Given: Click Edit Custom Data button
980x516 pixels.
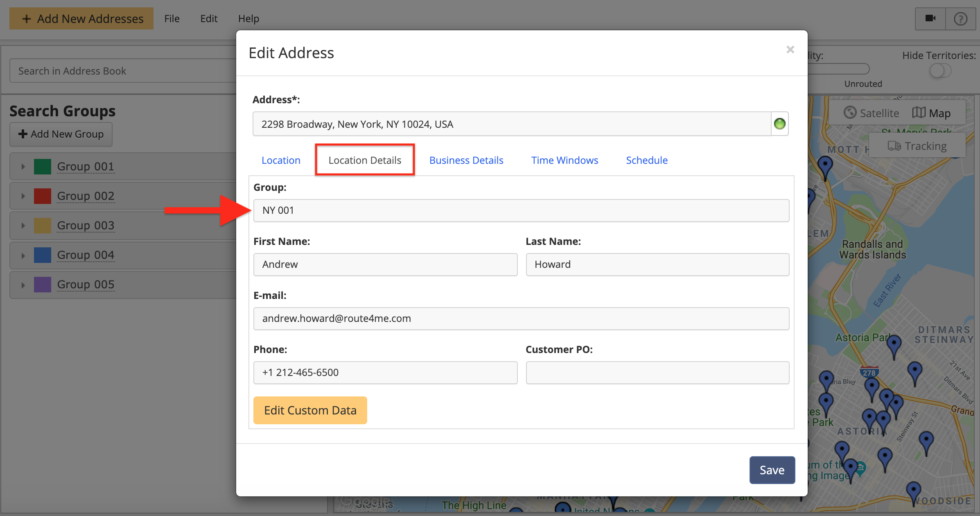Looking at the screenshot, I should [x=310, y=410].
